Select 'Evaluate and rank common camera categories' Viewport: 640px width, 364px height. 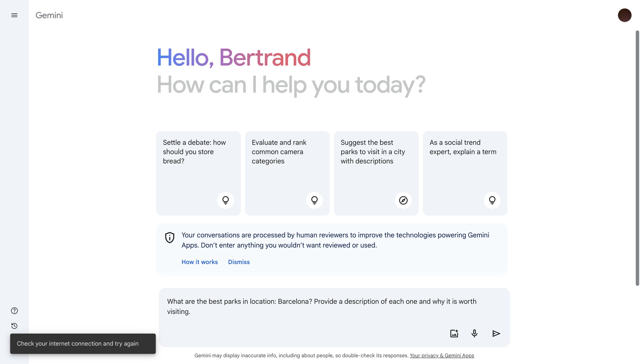[287, 173]
